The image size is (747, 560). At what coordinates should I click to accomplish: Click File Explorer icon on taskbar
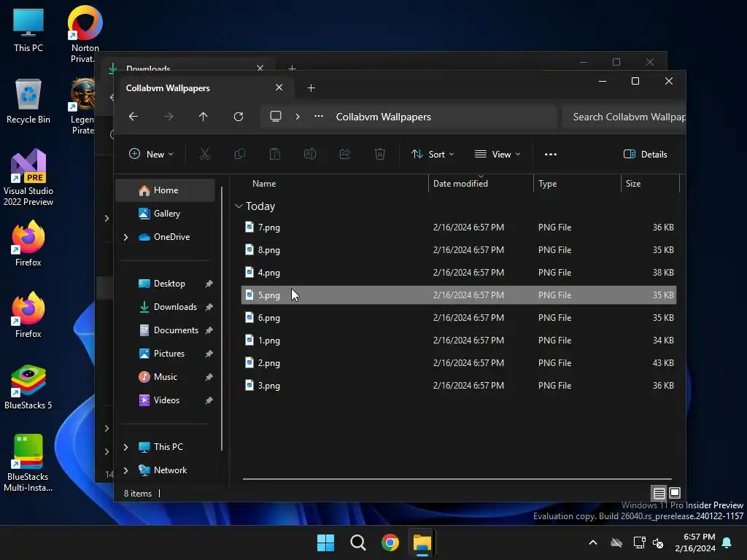coord(422,542)
